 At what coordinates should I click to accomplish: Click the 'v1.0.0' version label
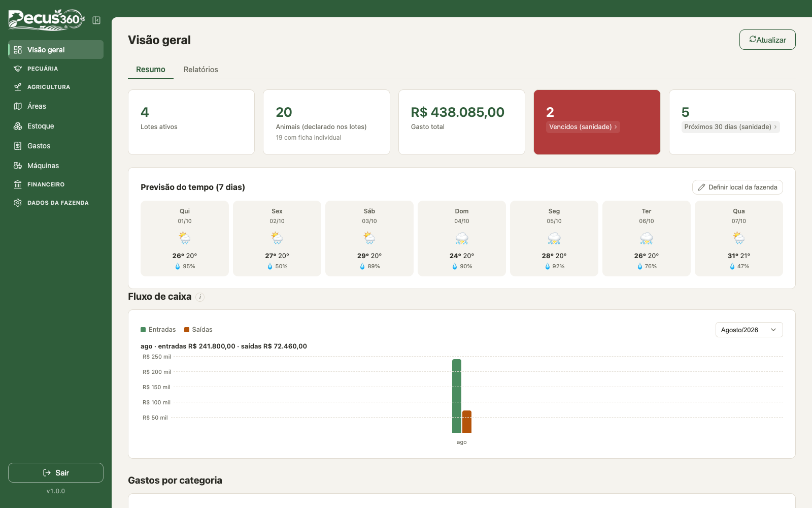[x=56, y=491]
